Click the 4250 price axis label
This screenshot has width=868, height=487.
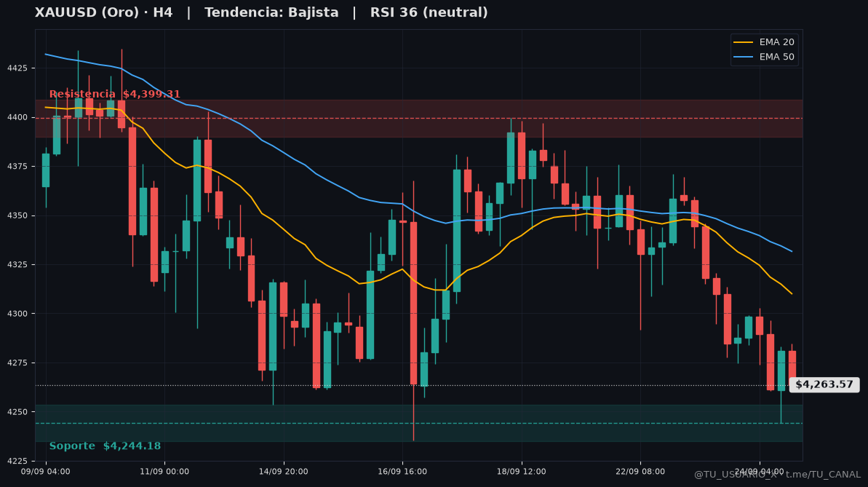click(x=17, y=412)
